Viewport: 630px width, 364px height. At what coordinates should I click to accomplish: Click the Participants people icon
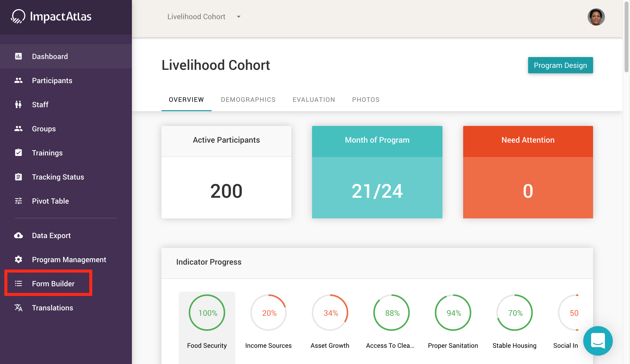pyautogui.click(x=18, y=80)
